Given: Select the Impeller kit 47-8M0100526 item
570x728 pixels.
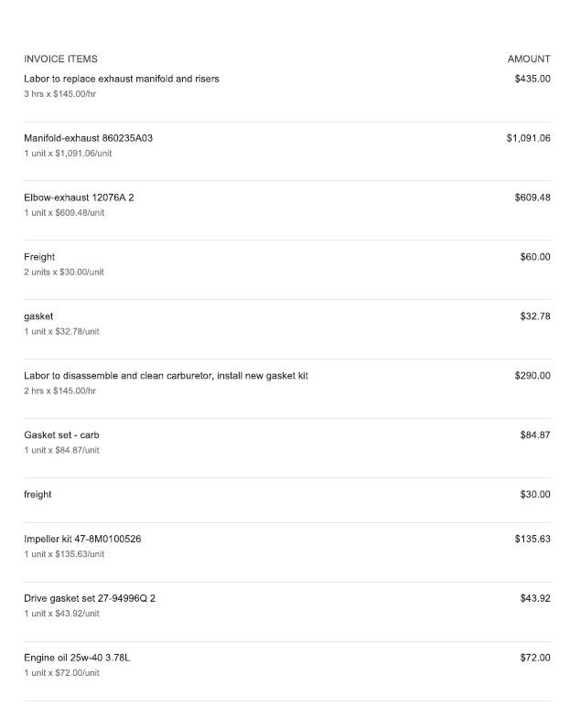Looking at the screenshot, I should (82, 539).
